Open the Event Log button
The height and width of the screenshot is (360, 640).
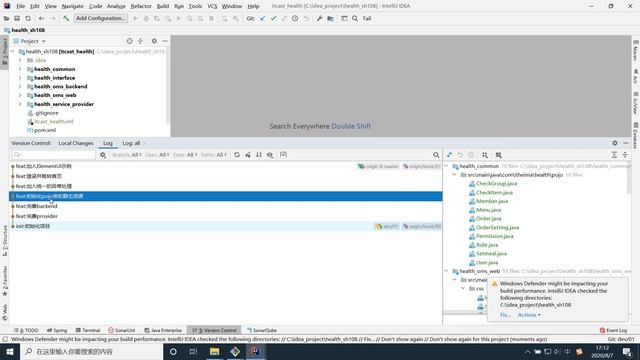[x=613, y=330]
